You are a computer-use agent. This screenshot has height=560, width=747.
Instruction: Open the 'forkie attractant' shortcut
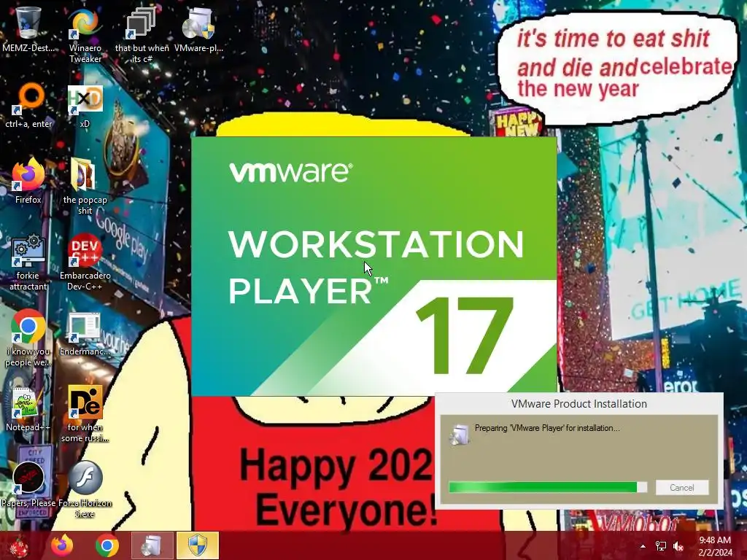click(x=28, y=262)
